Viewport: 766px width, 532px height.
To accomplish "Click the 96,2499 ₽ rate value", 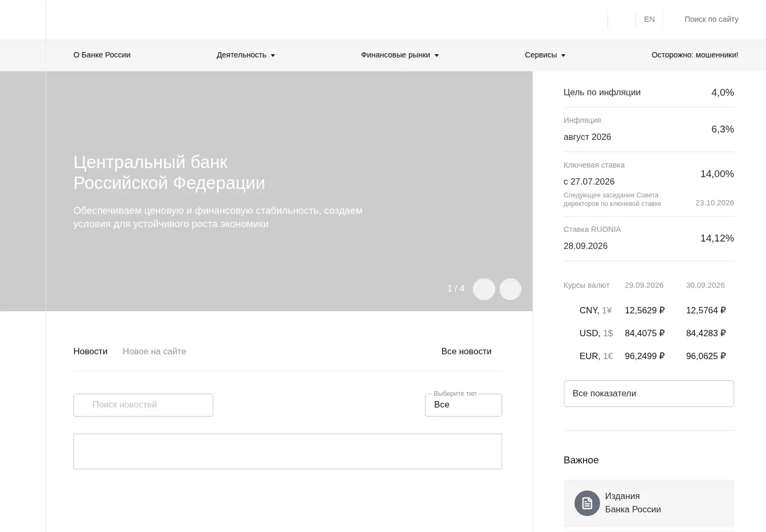I will click(645, 356).
